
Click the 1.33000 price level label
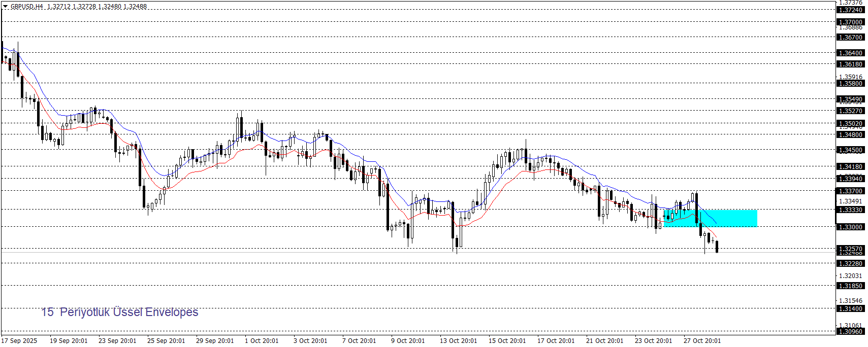(x=850, y=227)
